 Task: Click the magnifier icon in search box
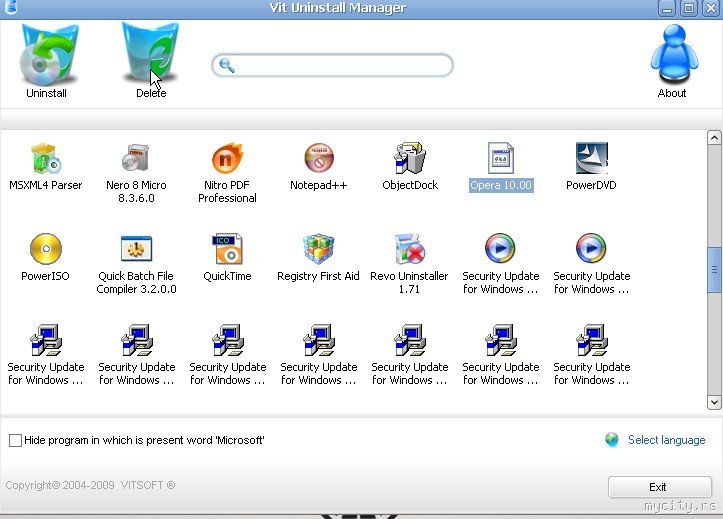pos(227,65)
